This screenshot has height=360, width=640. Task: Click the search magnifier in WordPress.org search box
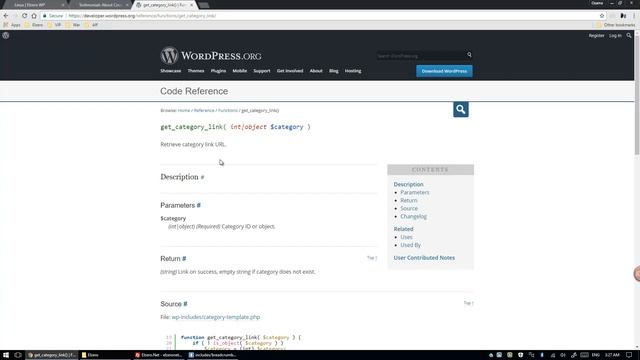tap(469, 55)
